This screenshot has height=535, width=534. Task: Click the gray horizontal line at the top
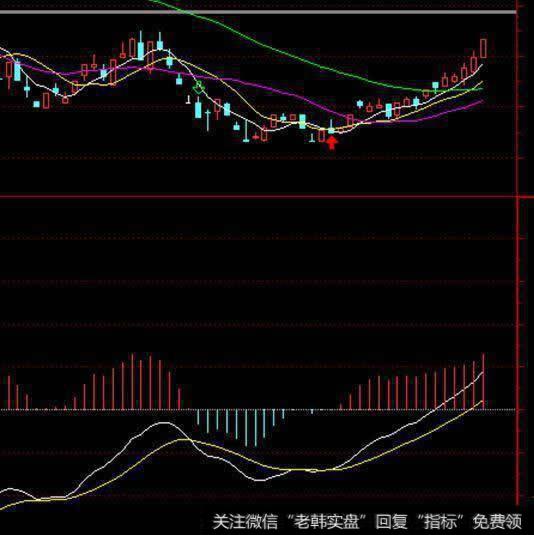click(x=258, y=12)
